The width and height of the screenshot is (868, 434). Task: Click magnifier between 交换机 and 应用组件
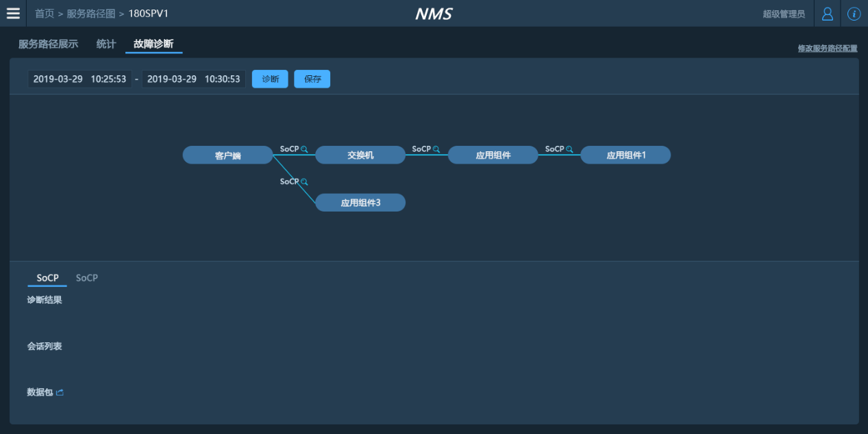pos(436,149)
